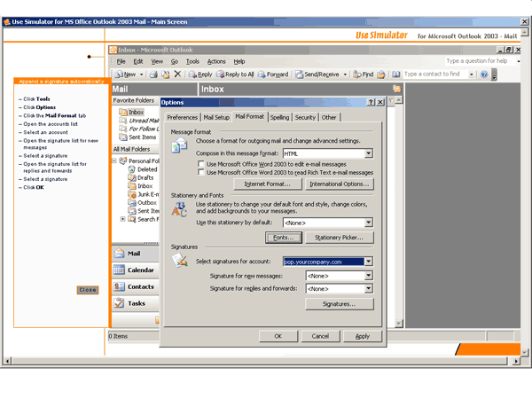The image size is (532, 399).
Task: Open the Tools menu
Action: tap(192, 62)
